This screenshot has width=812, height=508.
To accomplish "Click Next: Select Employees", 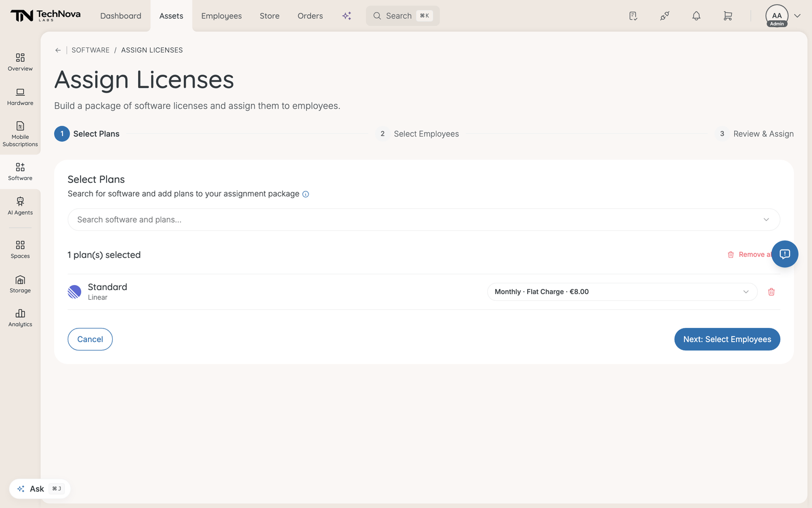I will click(727, 339).
